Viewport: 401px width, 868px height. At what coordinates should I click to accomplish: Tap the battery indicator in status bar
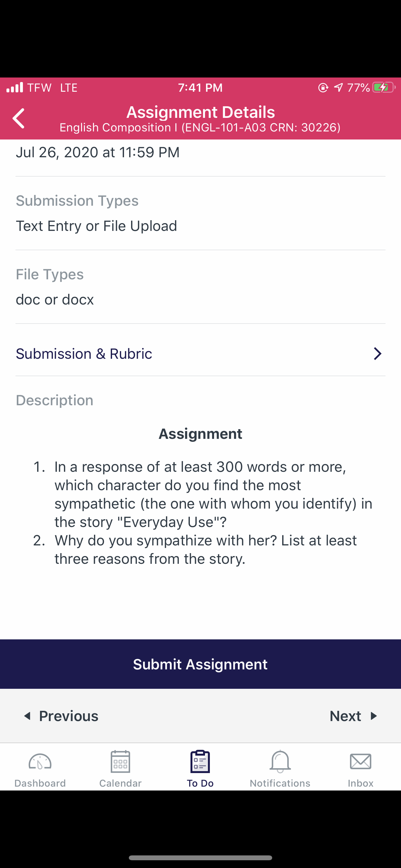pos(384,88)
